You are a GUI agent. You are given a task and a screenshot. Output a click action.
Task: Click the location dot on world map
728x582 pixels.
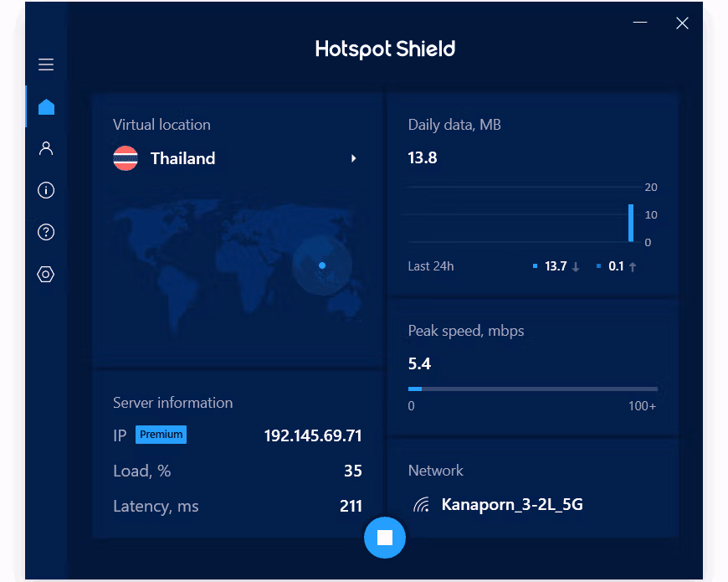pyautogui.click(x=322, y=265)
